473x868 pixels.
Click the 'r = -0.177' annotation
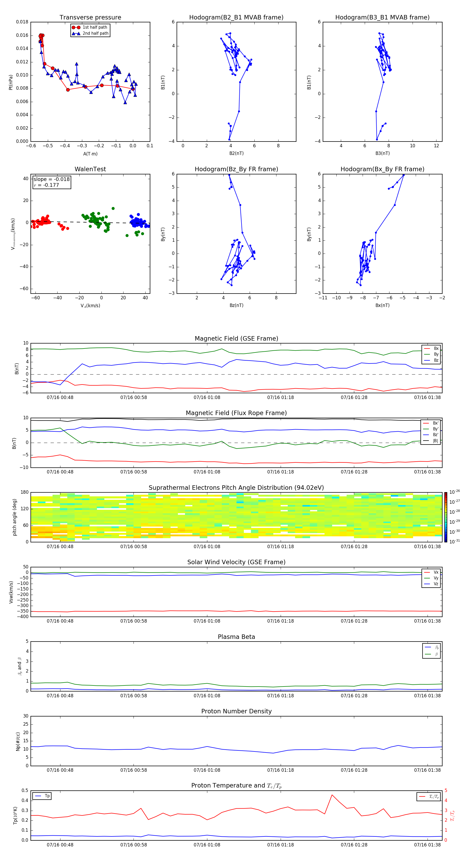point(47,185)
